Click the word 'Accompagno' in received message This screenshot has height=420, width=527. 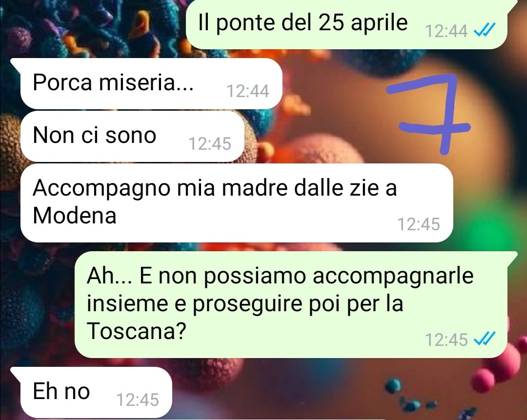tap(101, 189)
